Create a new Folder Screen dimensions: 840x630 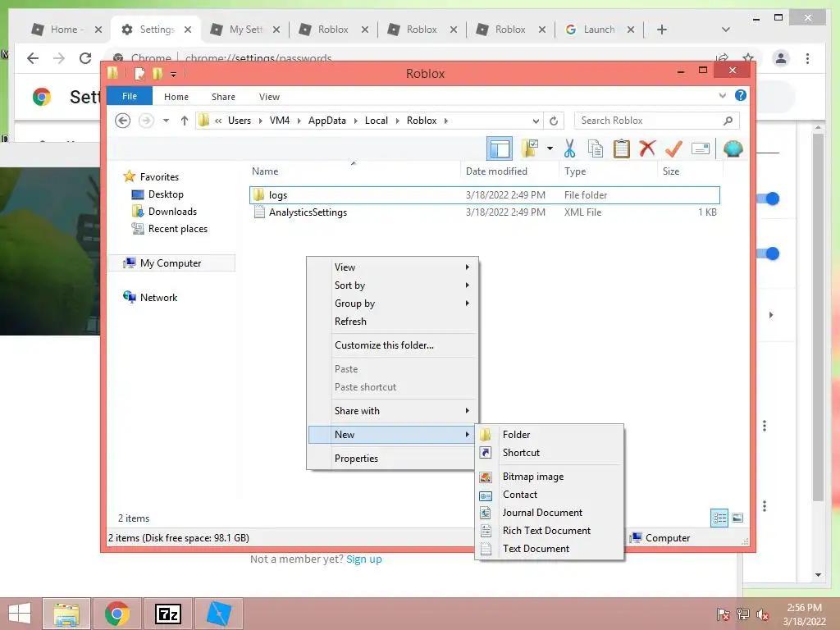550,435
